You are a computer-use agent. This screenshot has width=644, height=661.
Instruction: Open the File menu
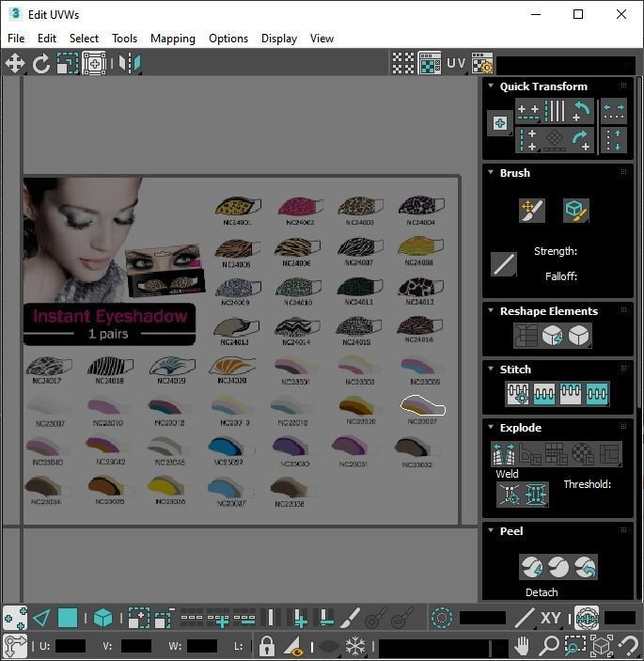(16, 39)
